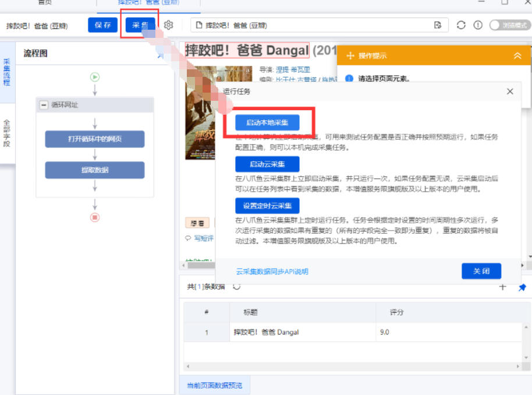Click the exclamation notice icon next to refresh

(477, 25)
